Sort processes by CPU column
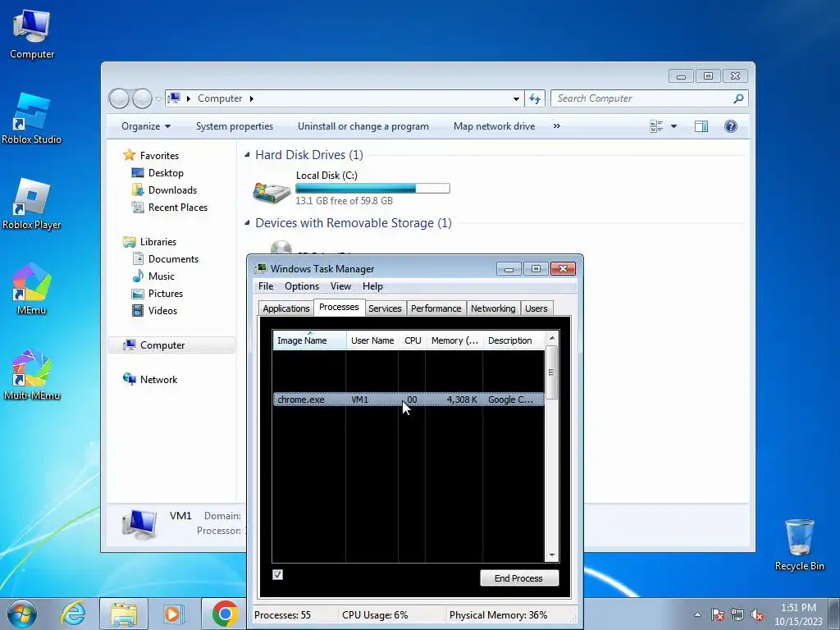 tap(413, 340)
